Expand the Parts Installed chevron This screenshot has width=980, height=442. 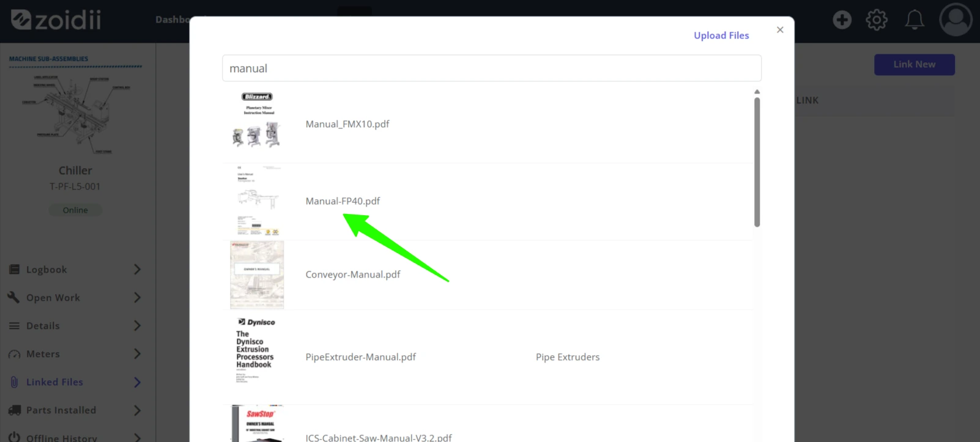tap(137, 410)
